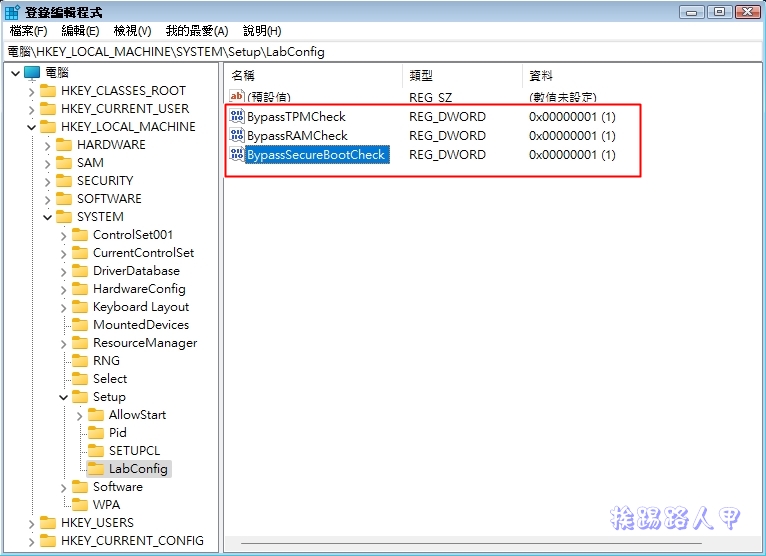Screen dimensions: 766x556
Task: Click the 電腦 computer icon
Action: (x=32, y=73)
